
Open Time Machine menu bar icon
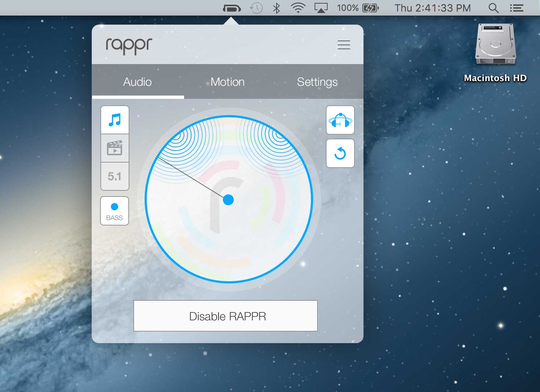256,8
